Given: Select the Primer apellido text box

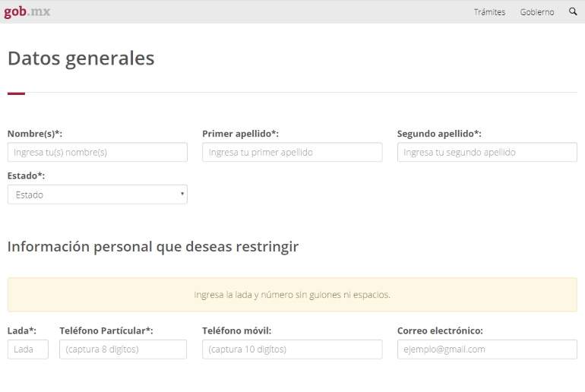Looking at the screenshot, I should tap(292, 152).
